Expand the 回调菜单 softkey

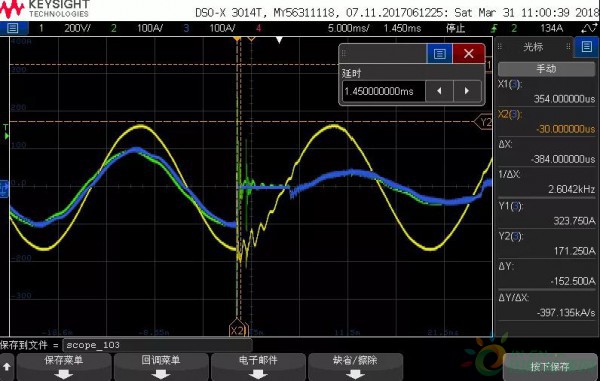pyautogui.click(x=161, y=366)
